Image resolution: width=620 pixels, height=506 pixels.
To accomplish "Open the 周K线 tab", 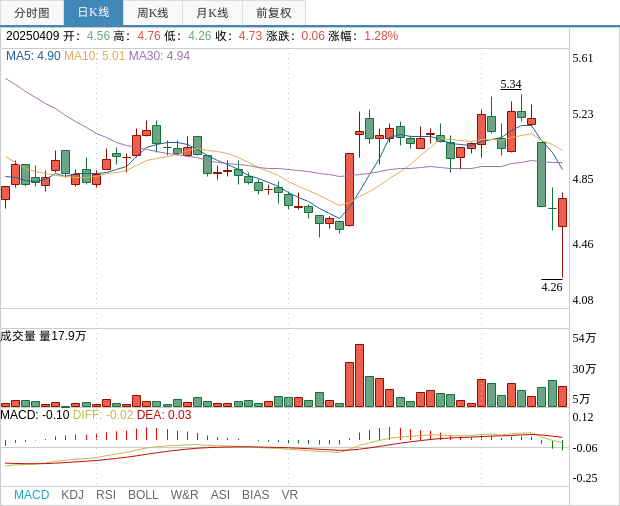I will pyautogui.click(x=153, y=13).
